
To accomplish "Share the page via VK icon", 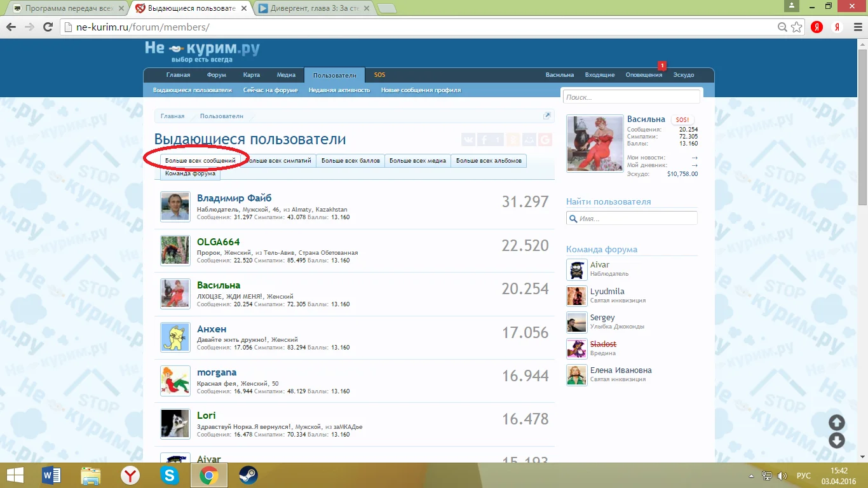I will (x=468, y=140).
